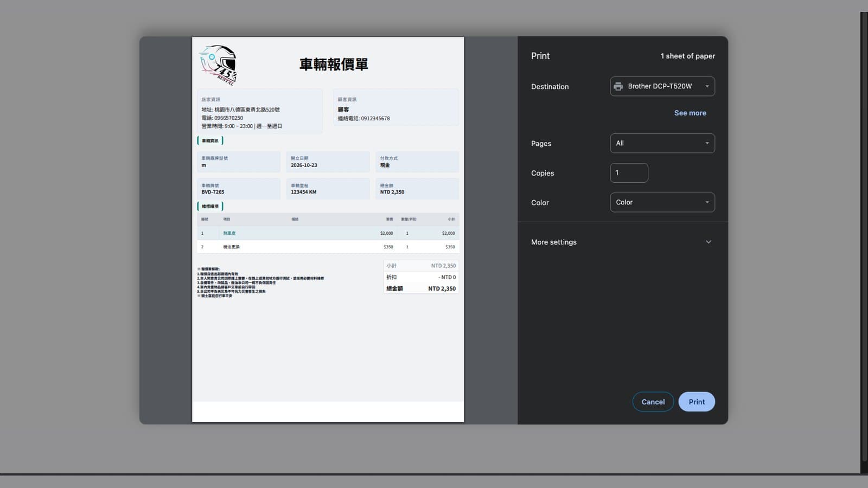Click the $2,000 unit price in row 1
Image resolution: width=868 pixels, height=488 pixels.
(386, 233)
